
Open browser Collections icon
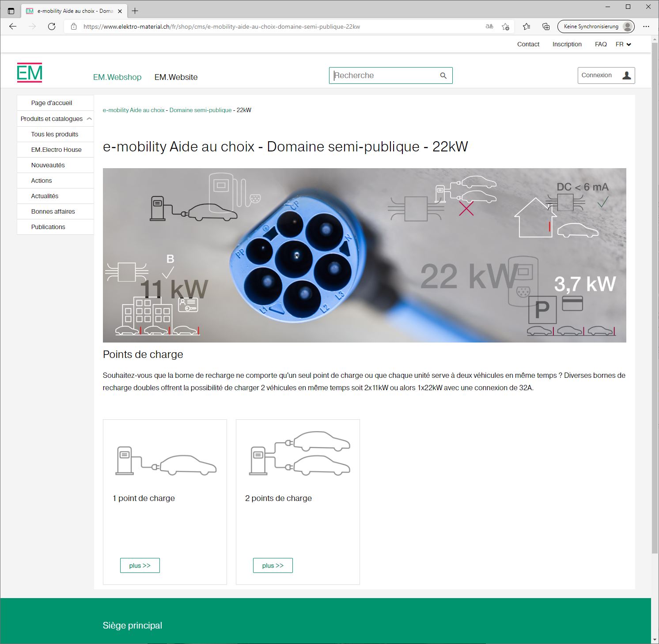[546, 26]
